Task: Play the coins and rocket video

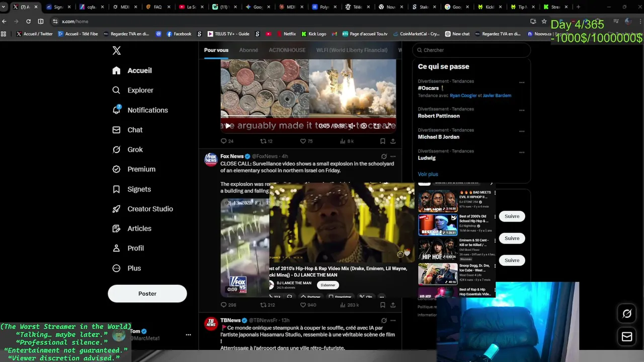Action: click(x=227, y=126)
